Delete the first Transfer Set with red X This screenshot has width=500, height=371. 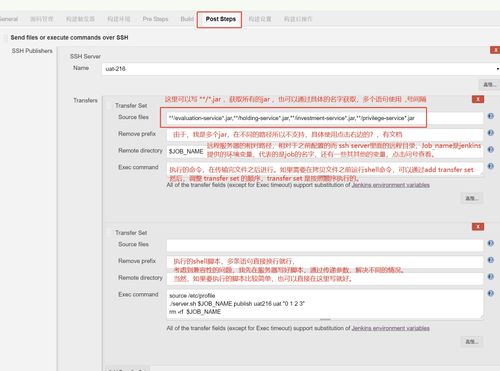pos(478,99)
